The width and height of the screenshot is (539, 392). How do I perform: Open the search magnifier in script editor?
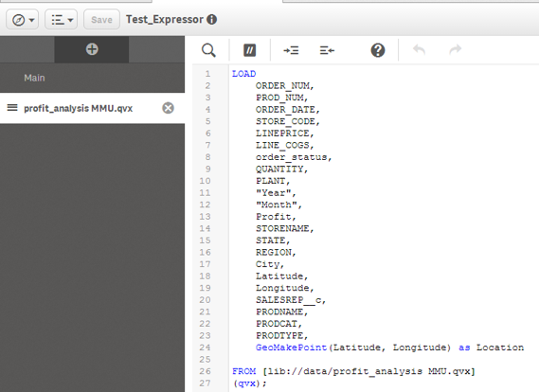[x=208, y=50]
